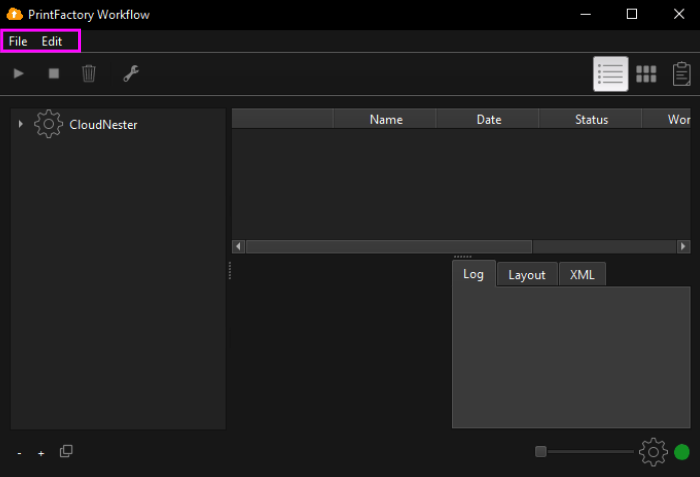Open the clipboard report icon

(681, 74)
